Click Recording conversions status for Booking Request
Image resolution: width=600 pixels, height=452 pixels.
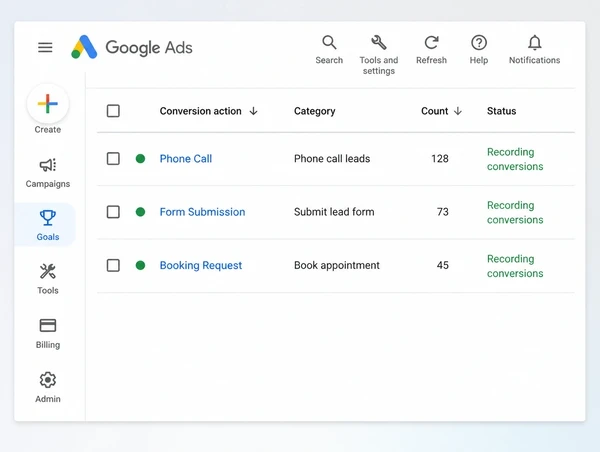pos(515,266)
